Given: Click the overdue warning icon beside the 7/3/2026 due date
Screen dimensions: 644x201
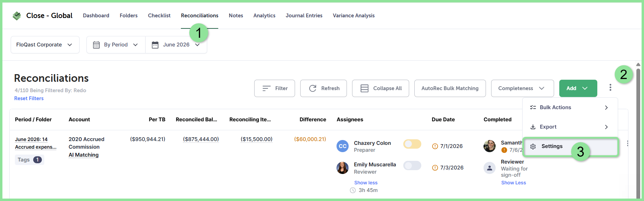Looking at the screenshot, I should [x=435, y=168].
